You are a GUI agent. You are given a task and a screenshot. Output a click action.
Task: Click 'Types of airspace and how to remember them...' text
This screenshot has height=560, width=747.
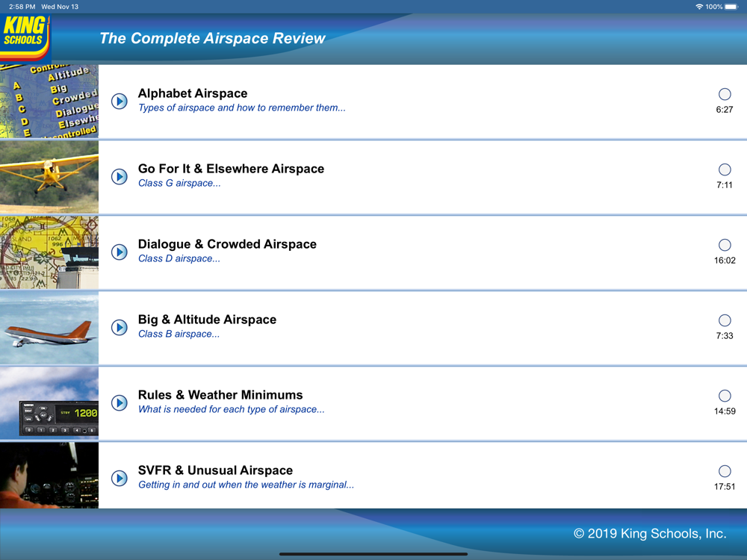click(x=242, y=108)
